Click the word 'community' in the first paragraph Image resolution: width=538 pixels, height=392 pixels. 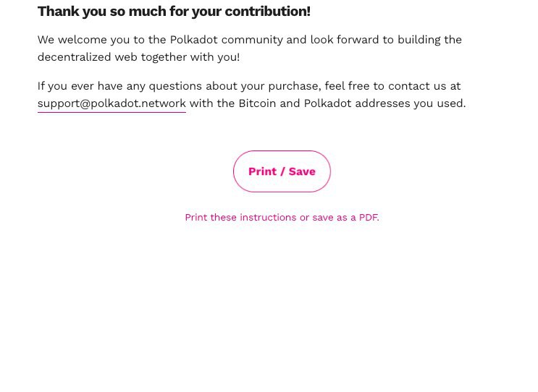coord(252,40)
